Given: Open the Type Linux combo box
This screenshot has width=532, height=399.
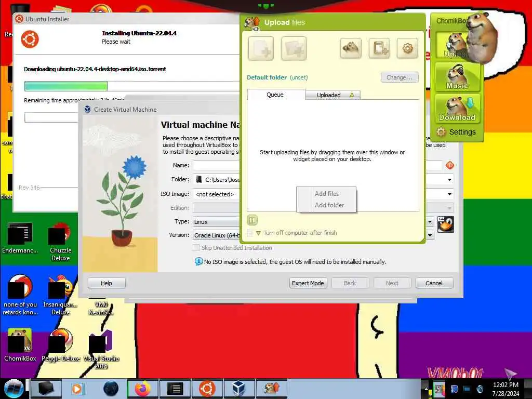Looking at the screenshot, I should tap(313, 221).
